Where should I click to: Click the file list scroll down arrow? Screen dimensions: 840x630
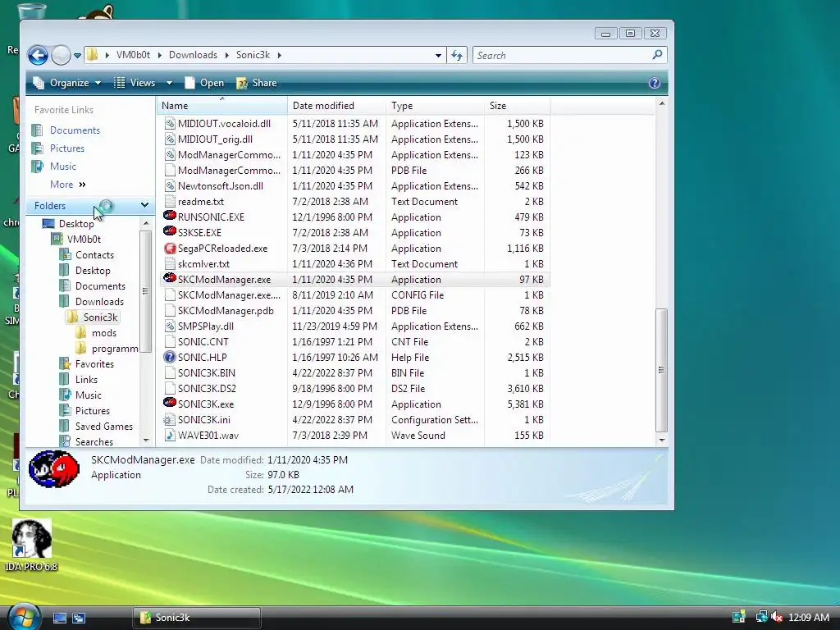click(662, 441)
